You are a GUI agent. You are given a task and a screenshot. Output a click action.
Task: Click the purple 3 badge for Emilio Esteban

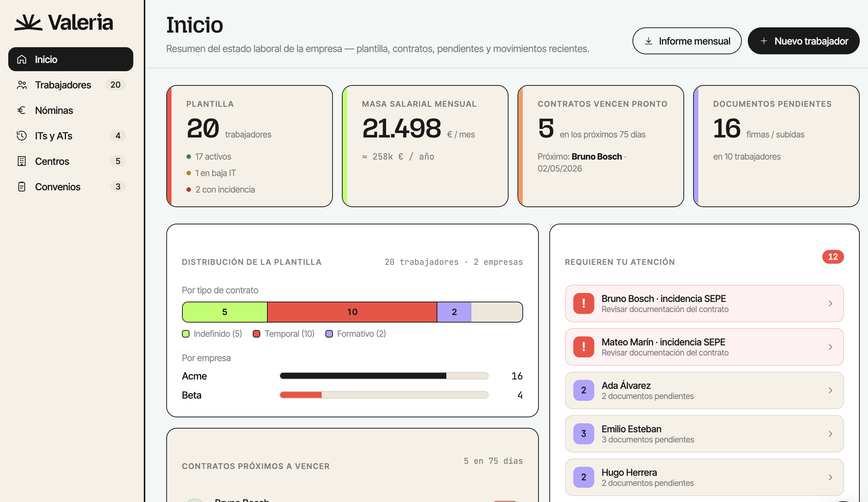[x=583, y=434]
